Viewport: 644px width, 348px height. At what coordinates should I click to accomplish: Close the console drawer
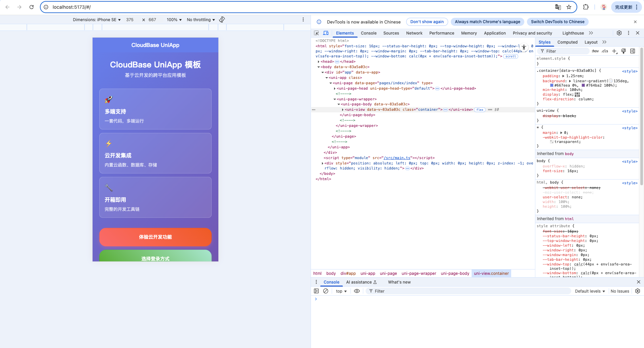[x=638, y=282]
